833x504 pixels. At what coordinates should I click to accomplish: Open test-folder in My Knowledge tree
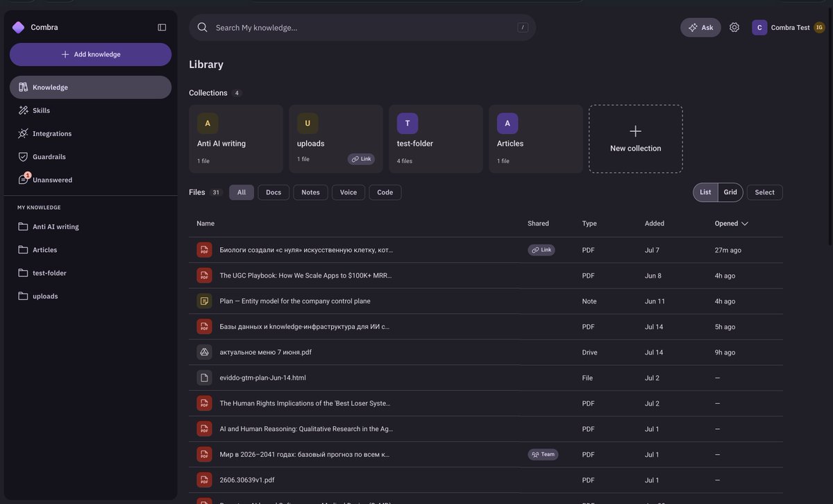click(x=90, y=273)
